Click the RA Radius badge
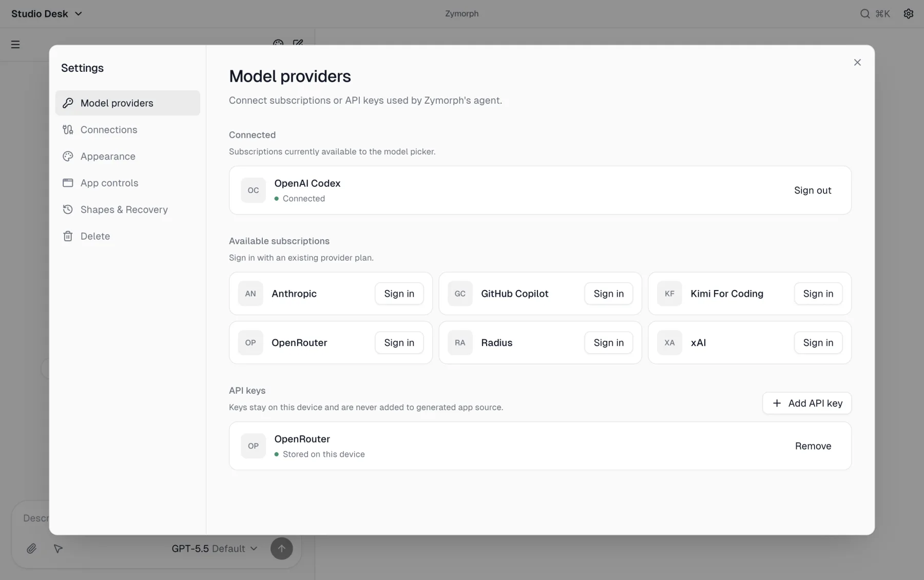The image size is (924, 580). pos(460,343)
